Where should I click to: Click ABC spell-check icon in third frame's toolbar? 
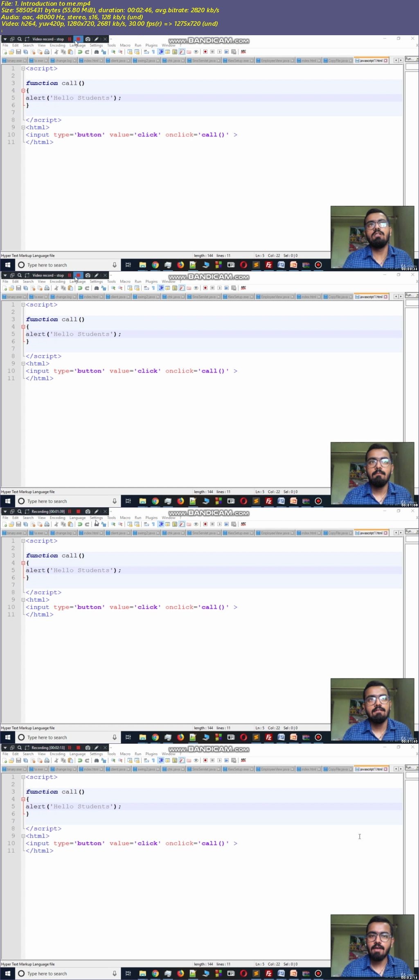[243, 524]
